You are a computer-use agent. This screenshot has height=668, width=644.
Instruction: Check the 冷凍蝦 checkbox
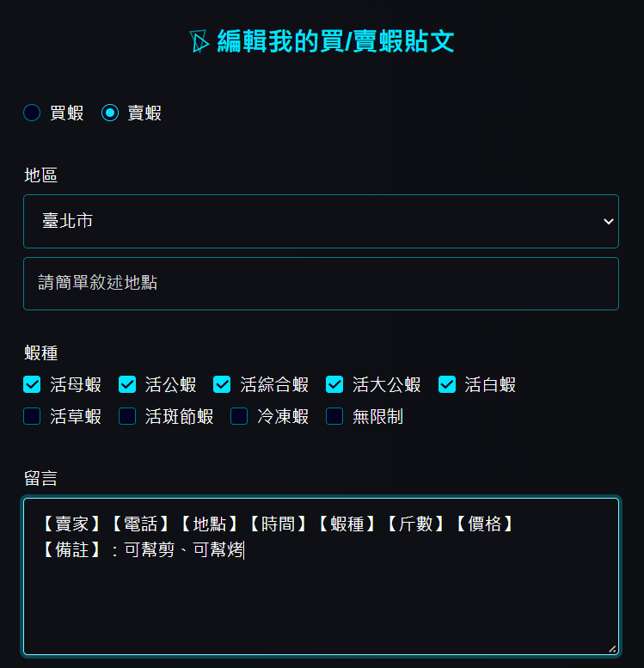239,416
